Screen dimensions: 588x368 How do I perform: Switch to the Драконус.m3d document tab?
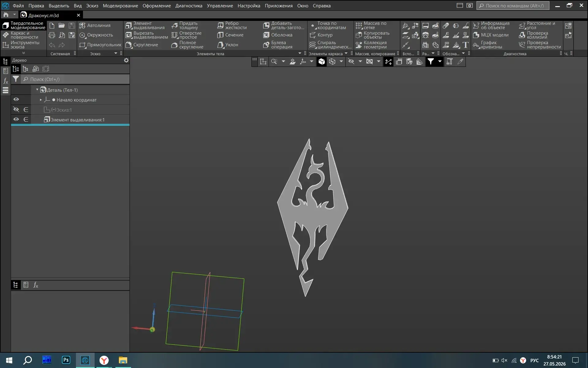pos(51,15)
